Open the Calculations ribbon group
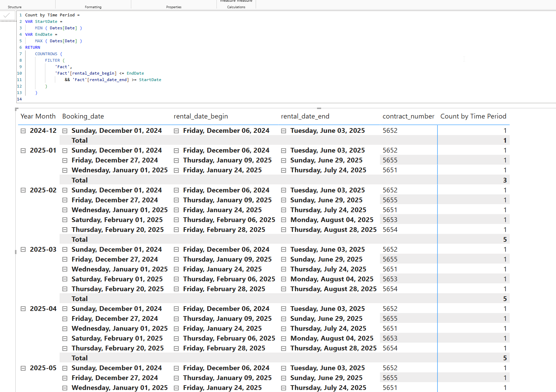This screenshot has width=556, height=392. pos(236,7)
